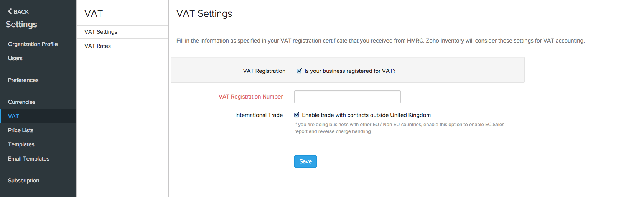This screenshot has height=197, width=644.
Task: Switch to the VAT Settings sub-tab
Action: coord(101,32)
